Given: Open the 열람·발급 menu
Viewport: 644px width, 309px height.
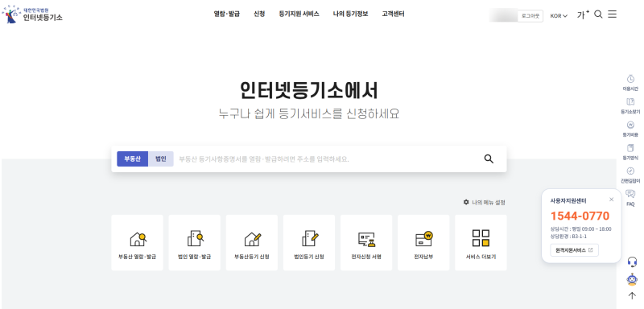Looking at the screenshot, I should [x=227, y=14].
